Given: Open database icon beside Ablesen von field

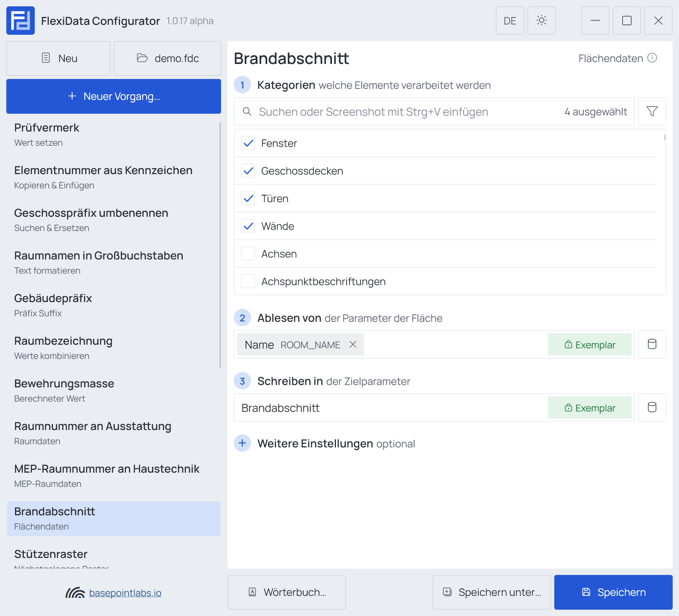Looking at the screenshot, I should (652, 344).
